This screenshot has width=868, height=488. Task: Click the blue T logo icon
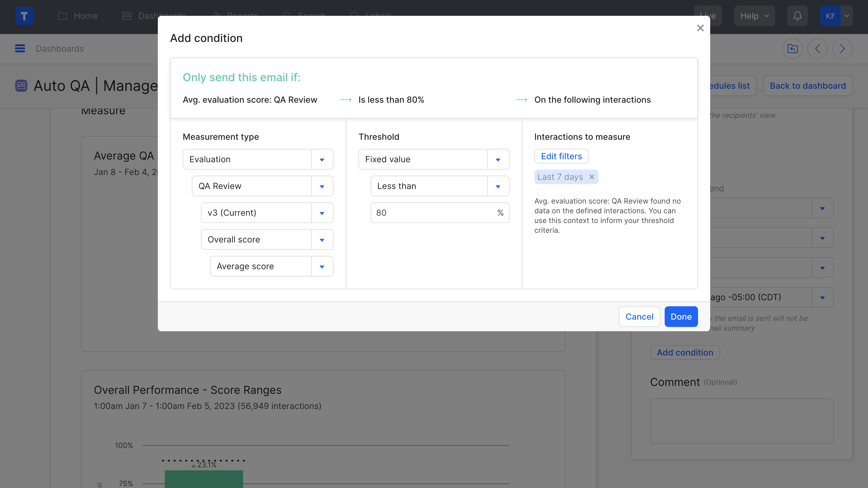tap(24, 16)
